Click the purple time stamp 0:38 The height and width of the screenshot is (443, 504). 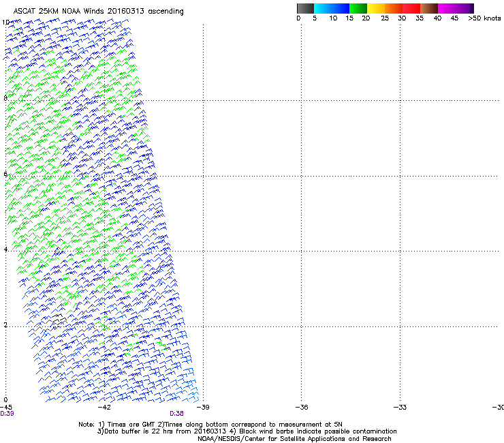click(176, 414)
